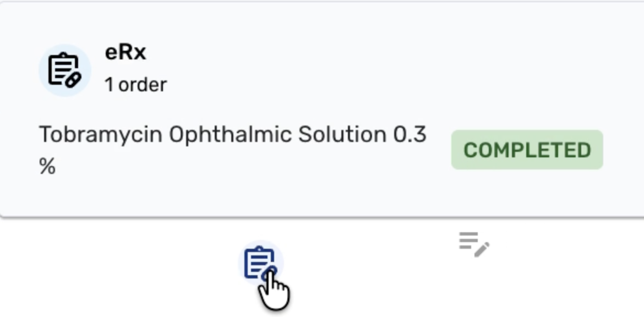The width and height of the screenshot is (644, 317).
Task: Select the Tobramycin 0.3 % medication name
Action: click(232, 135)
